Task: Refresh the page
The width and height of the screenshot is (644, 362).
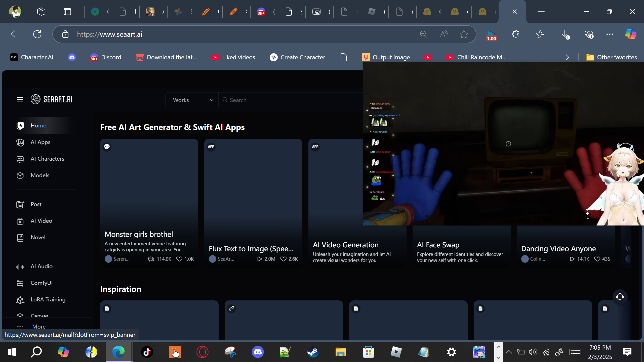Action: 37,34
